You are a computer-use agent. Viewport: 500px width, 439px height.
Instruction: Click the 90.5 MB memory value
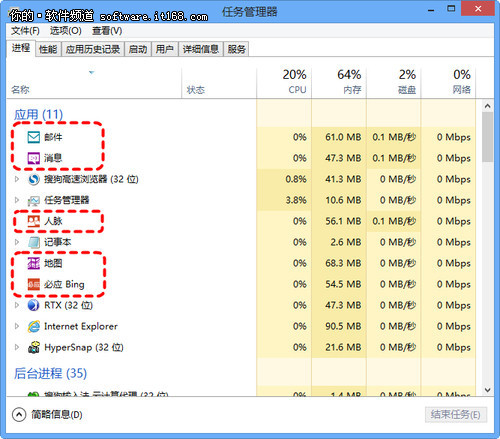coord(343,326)
